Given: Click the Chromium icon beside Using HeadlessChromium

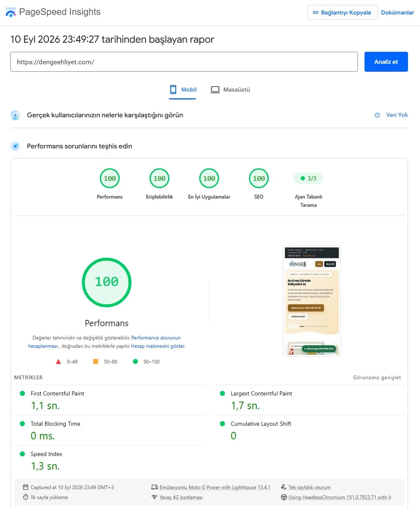Looking at the screenshot, I should coord(284,497).
